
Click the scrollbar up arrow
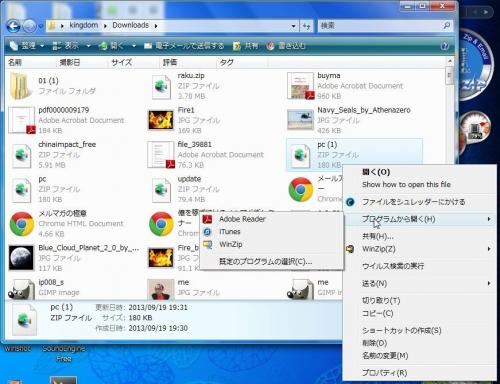click(x=450, y=61)
